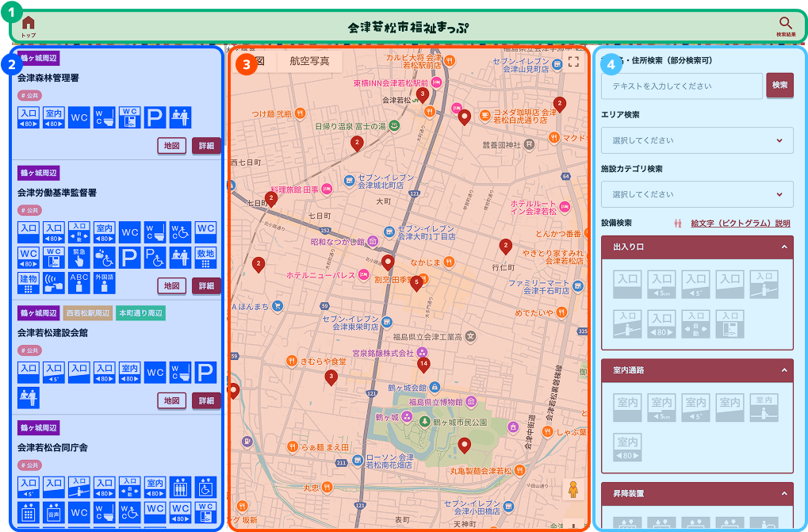Click the 検索 button
The height and width of the screenshot is (532, 808).
tap(779, 85)
